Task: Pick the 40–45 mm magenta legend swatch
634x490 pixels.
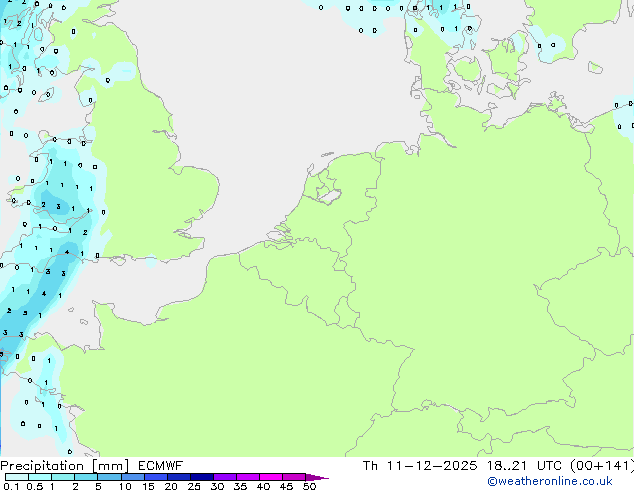Action: tap(271, 477)
